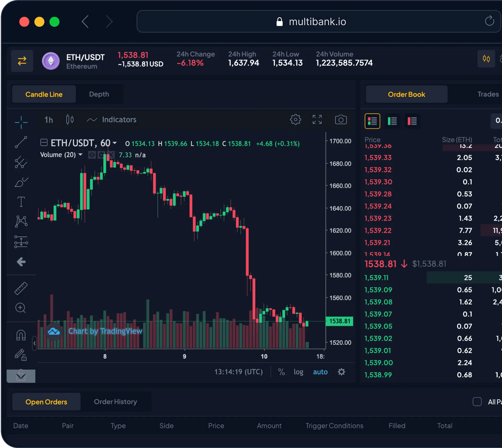Activate the zoom in tool
This screenshot has width=502, height=448.
tap(21, 308)
